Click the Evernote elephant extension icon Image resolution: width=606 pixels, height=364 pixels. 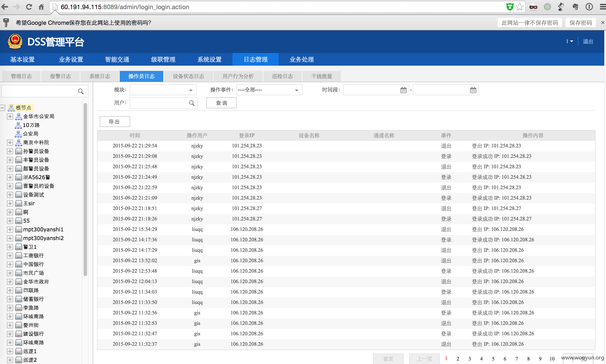coord(575,7)
